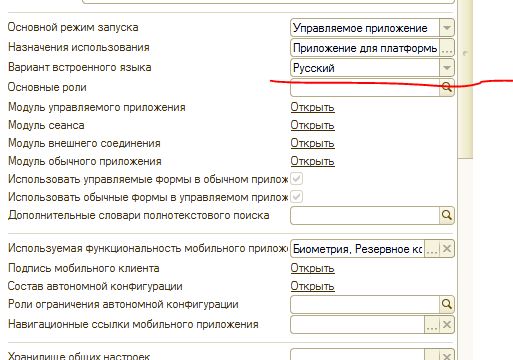This screenshot has width=513, height=360.
Task: Open Состав автономной конфигурации link
Action: (x=312, y=286)
